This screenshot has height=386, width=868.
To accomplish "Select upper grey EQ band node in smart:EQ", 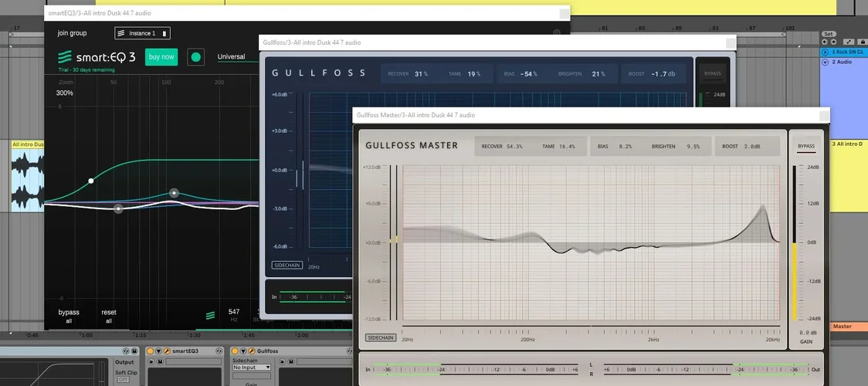I will (x=174, y=193).
